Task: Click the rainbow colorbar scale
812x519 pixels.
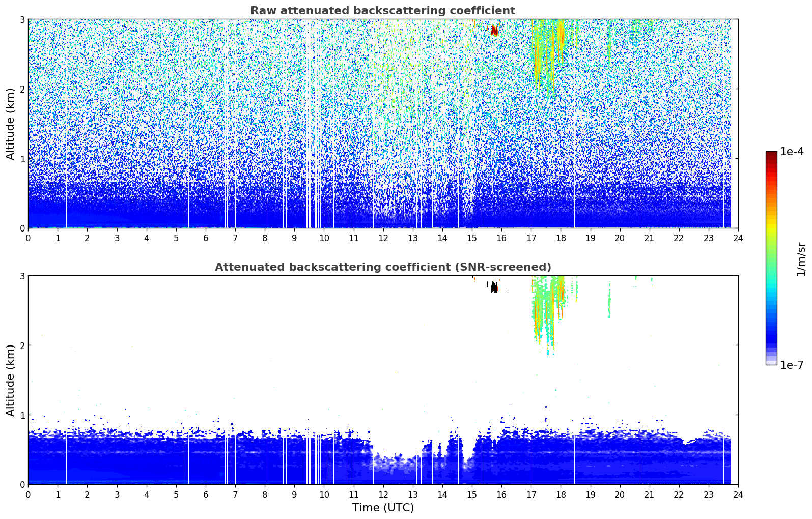Action: [x=771, y=258]
